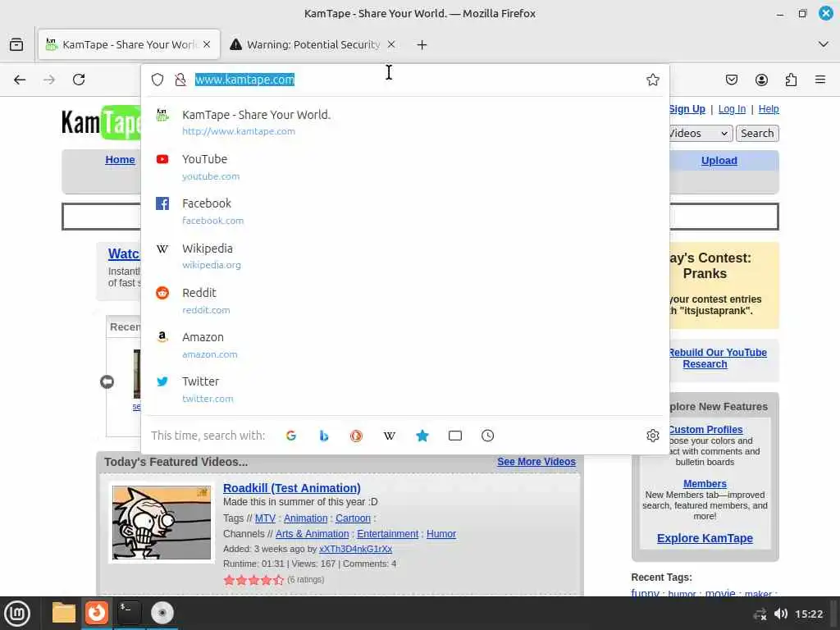The image size is (840, 630).
Task: Open the Firefox hamburger menu
Action: 820,80
